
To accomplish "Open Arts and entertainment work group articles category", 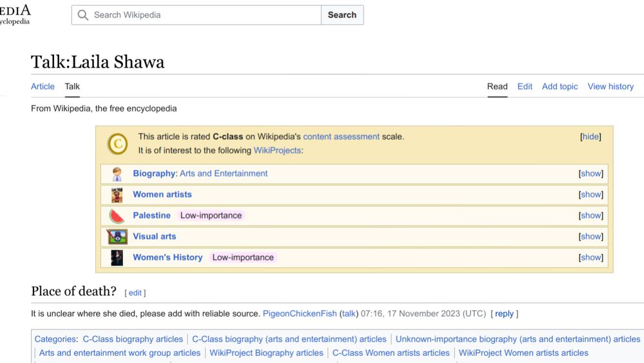I will click(120, 353).
